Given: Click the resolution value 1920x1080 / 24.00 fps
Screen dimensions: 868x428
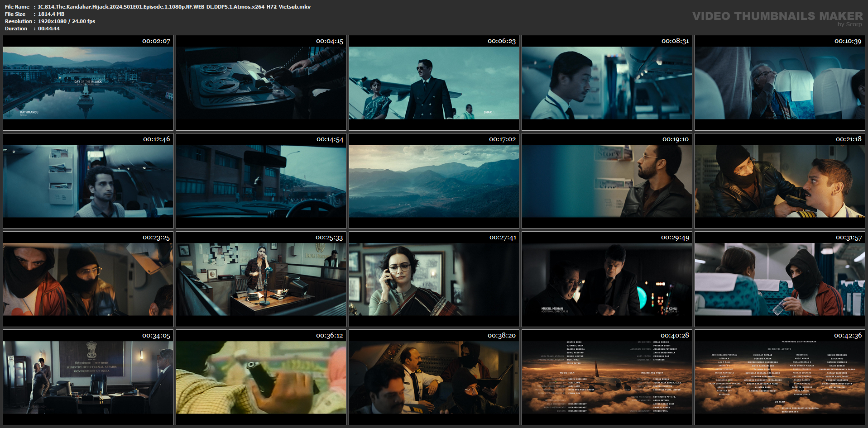Looking at the screenshot, I should point(67,21).
